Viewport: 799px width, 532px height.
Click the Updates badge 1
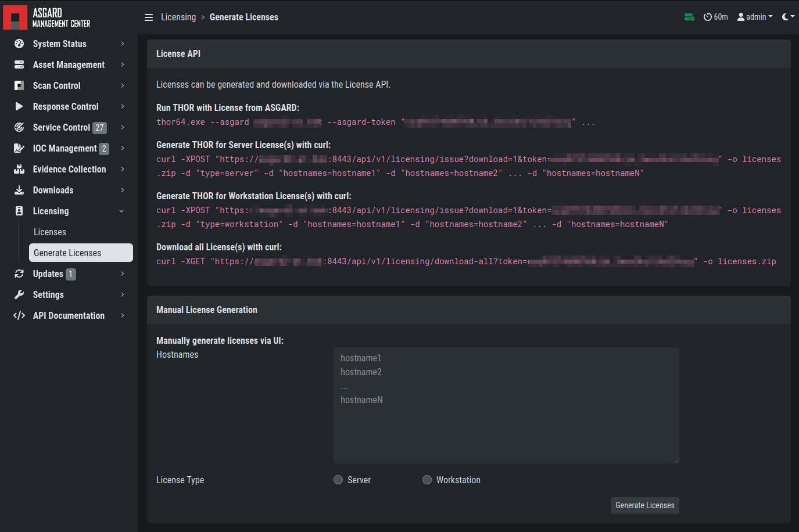click(71, 274)
